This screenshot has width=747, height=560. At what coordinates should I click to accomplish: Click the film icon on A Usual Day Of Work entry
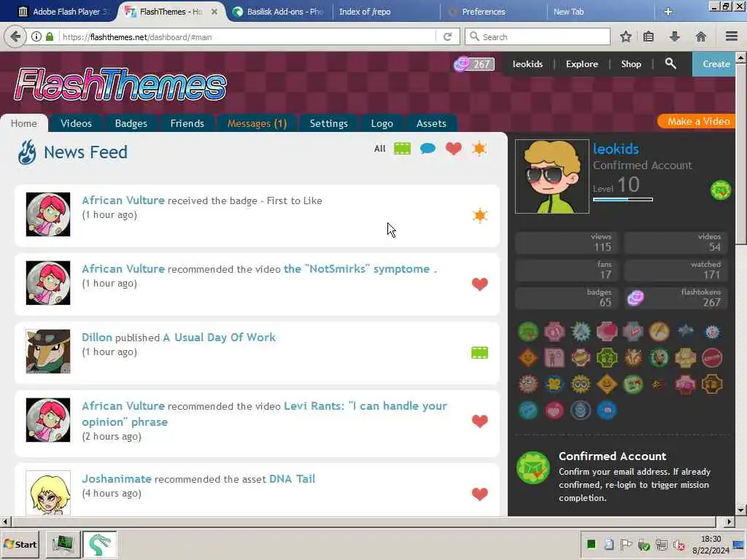click(x=480, y=353)
